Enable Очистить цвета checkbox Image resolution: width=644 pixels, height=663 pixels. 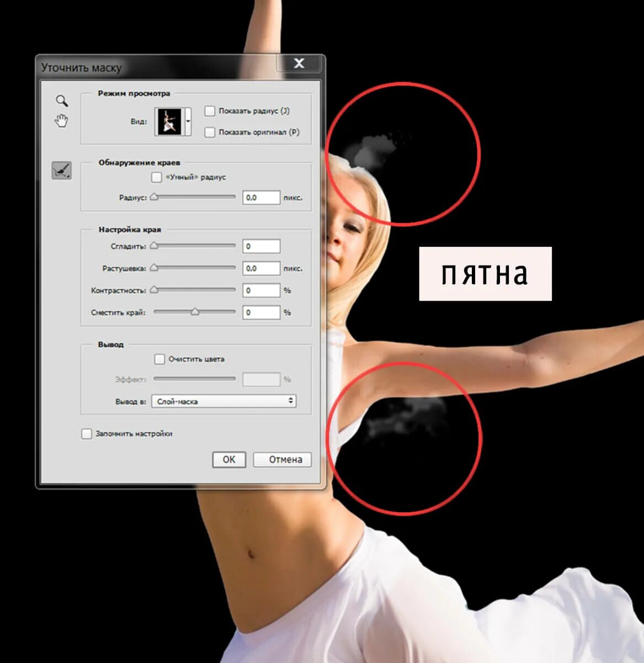(x=159, y=359)
